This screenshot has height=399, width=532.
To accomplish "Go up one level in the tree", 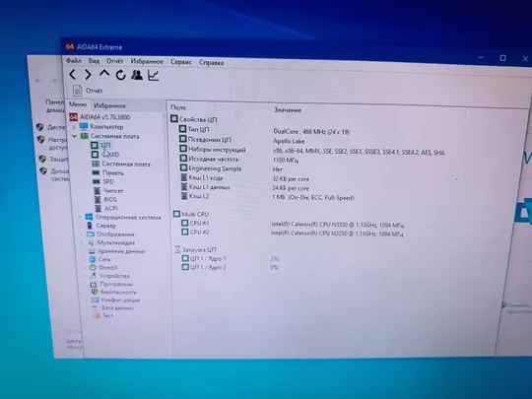I will click(x=104, y=74).
